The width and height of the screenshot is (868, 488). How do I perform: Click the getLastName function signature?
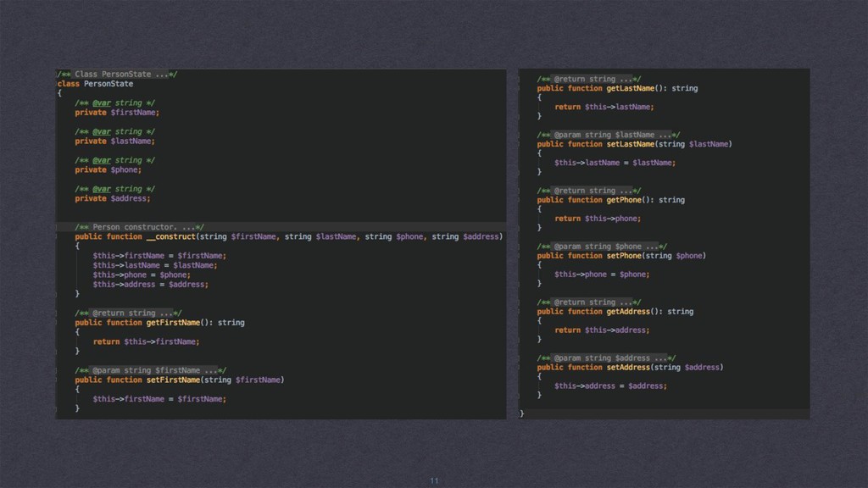click(x=617, y=88)
